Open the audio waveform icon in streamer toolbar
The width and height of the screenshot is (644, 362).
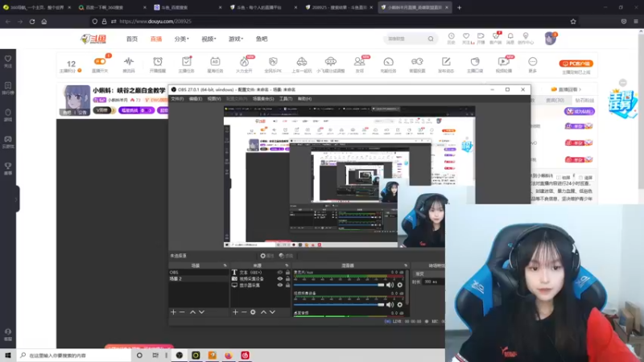point(129,62)
